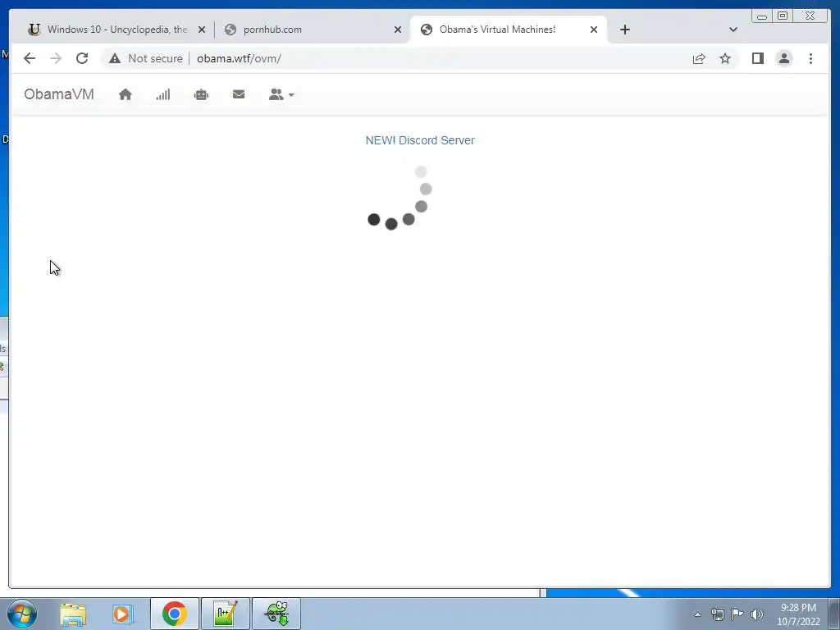Share this page icon in address bar
840x630 pixels.
(699, 59)
